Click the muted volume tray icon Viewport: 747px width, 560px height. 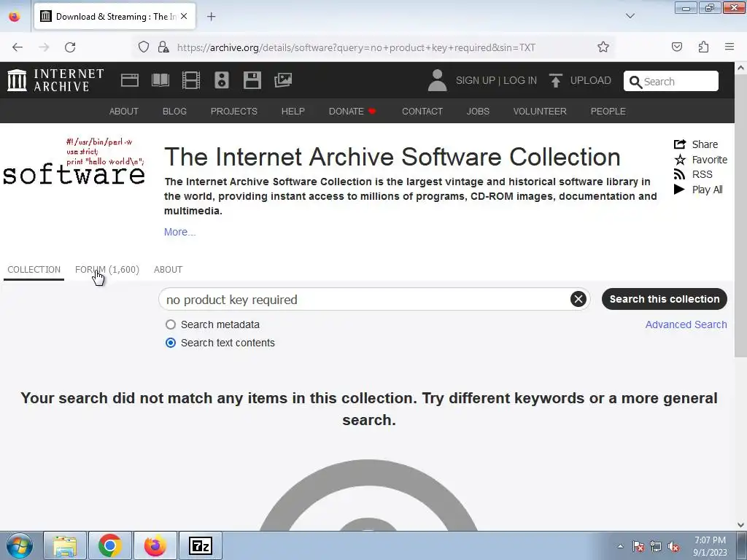(x=673, y=547)
